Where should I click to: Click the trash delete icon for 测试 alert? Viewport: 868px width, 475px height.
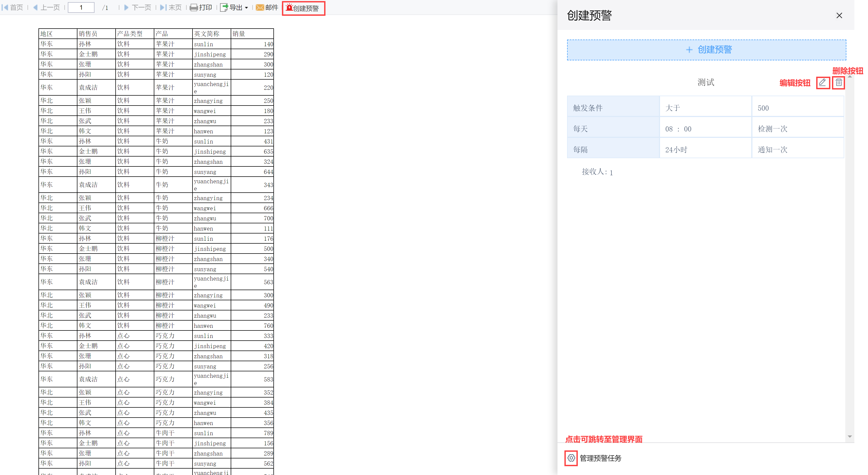tap(839, 82)
